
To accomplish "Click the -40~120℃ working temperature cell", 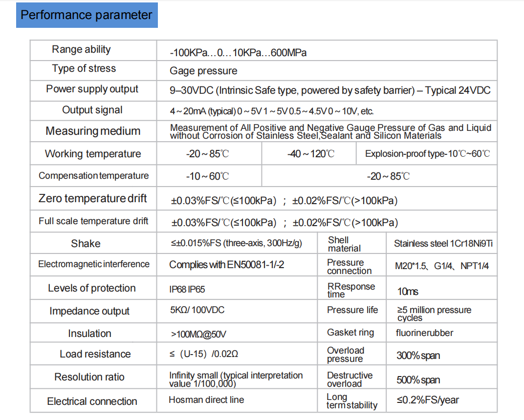I will pyautogui.click(x=311, y=154).
